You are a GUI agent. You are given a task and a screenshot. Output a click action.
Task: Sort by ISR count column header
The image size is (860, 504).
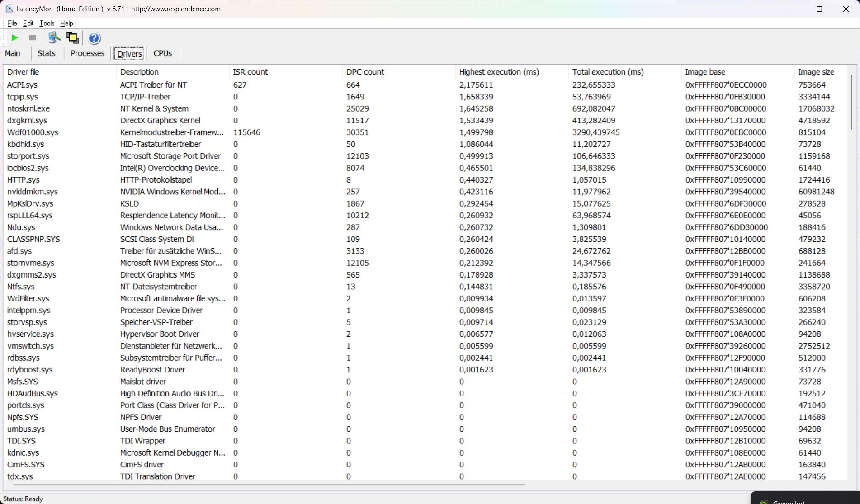[286, 72]
